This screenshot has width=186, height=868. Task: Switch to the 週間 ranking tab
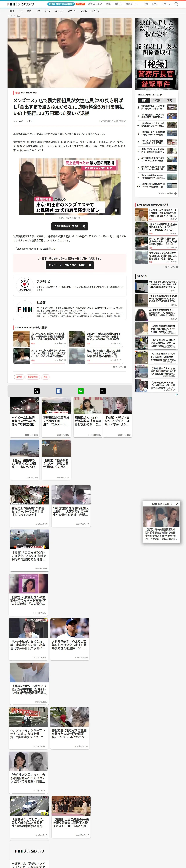(x=169, y=100)
